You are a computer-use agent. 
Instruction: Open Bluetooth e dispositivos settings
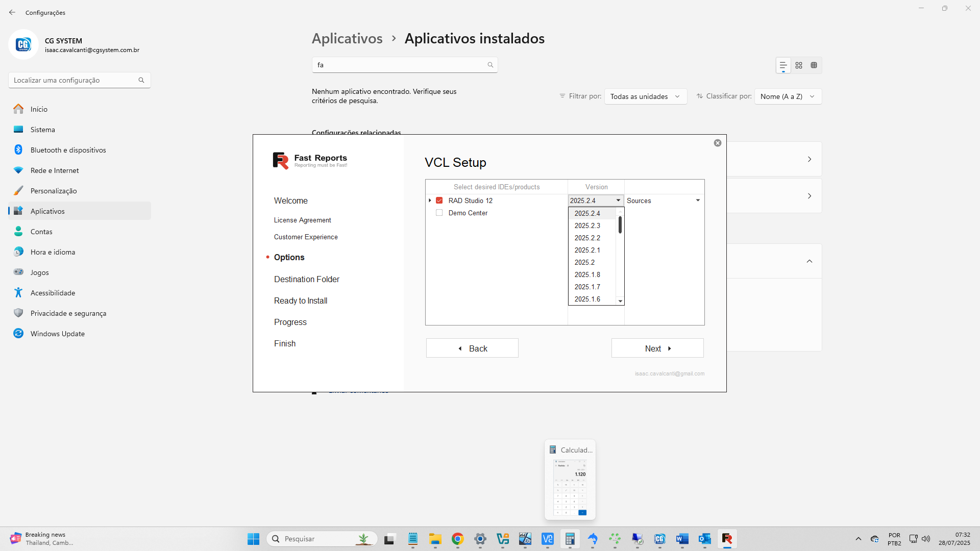coord(79,150)
